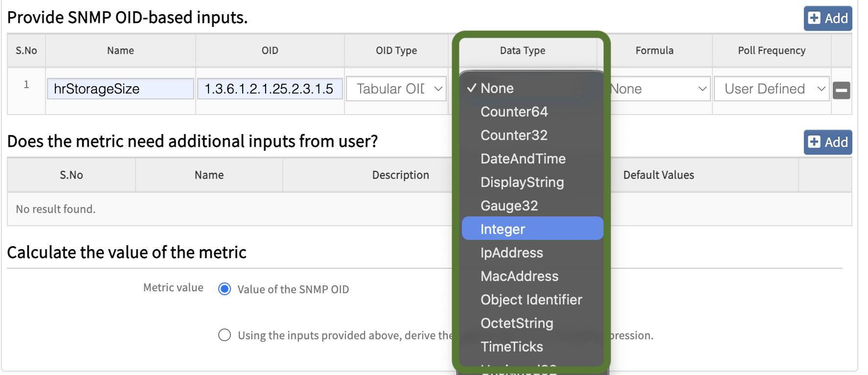
Task: Select 'Value of the SNMP OID' radio
Action: coord(225,289)
